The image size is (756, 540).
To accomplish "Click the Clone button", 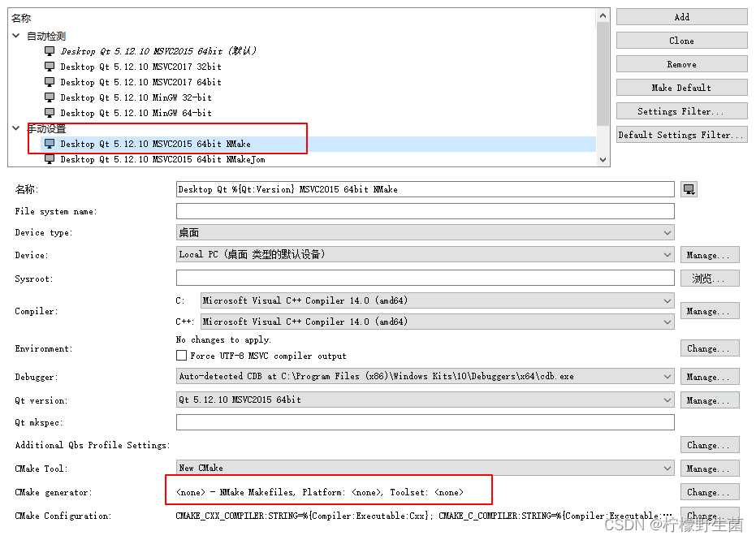I will [680, 40].
